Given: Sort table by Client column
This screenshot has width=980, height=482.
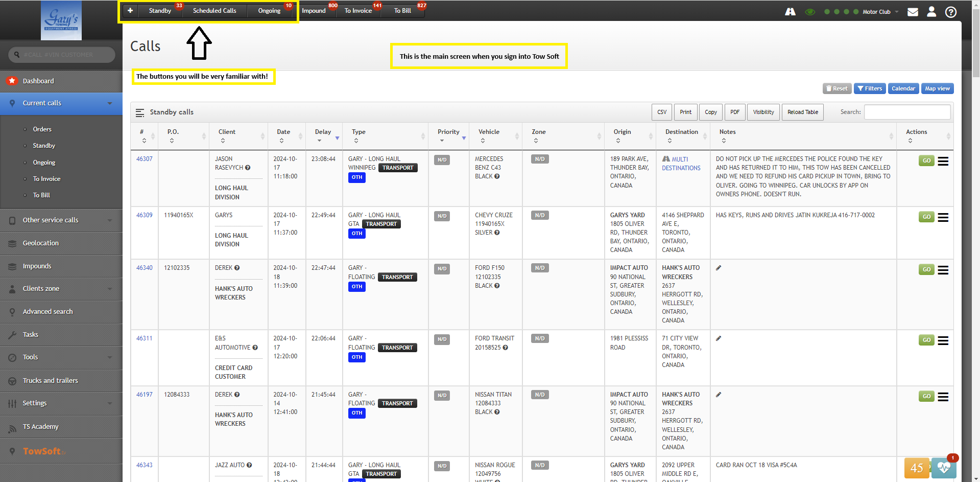Looking at the screenshot, I should [x=238, y=136].
